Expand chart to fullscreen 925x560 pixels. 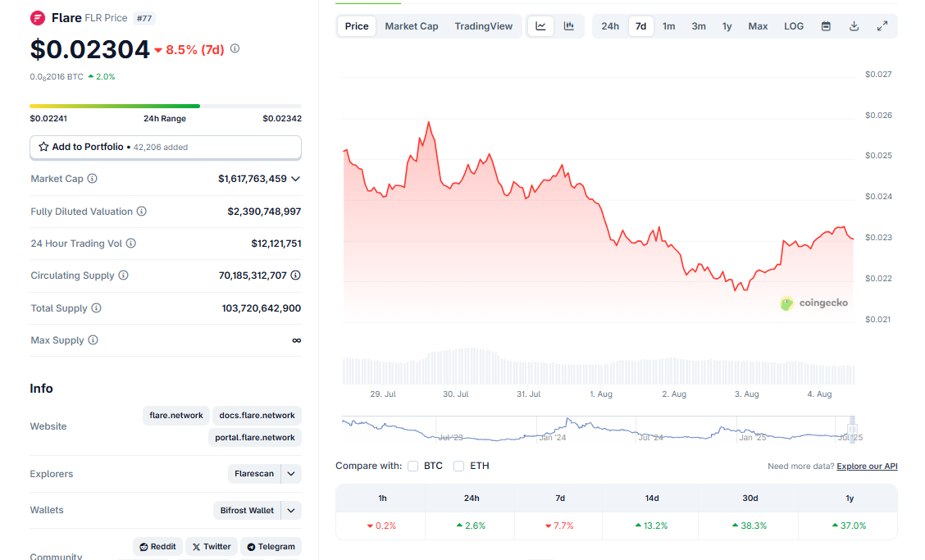click(882, 26)
